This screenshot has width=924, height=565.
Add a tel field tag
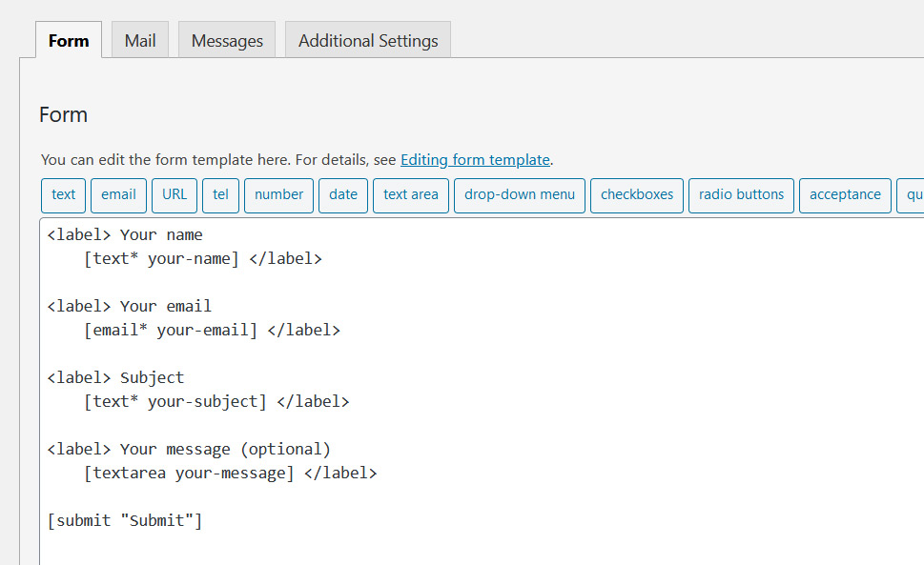pyautogui.click(x=220, y=195)
